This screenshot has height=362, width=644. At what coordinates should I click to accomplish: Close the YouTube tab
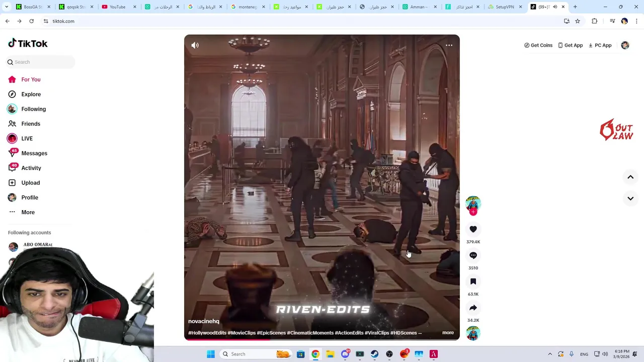coord(134,7)
